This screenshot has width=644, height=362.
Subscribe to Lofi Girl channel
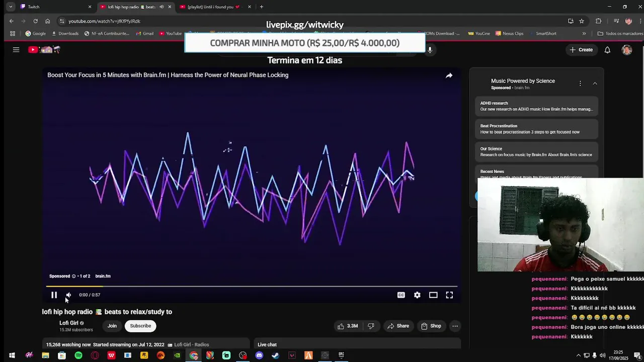pyautogui.click(x=140, y=326)
